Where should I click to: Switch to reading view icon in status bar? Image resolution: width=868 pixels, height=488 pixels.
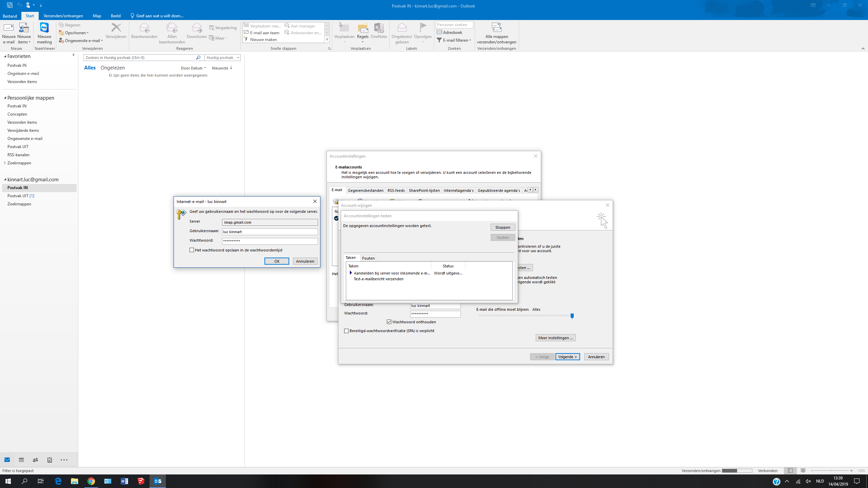(803, 471)
